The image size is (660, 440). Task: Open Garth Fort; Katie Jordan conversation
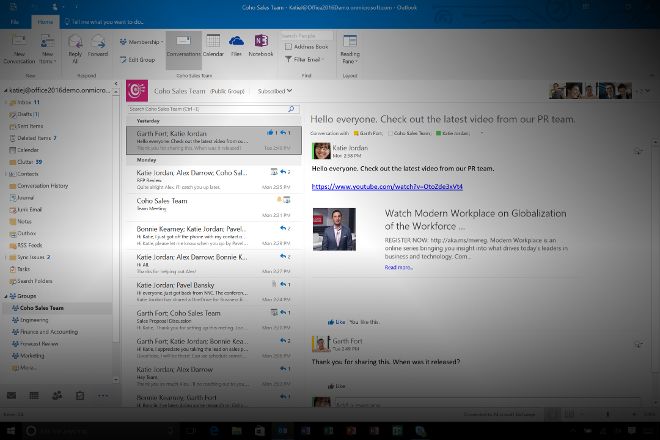[x=214, y=140]
